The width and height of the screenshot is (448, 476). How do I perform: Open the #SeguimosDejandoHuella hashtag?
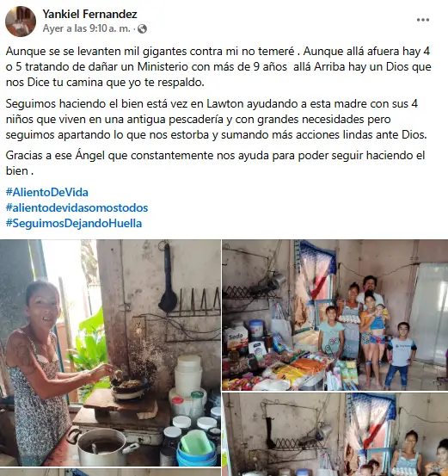[x=74, y=223]
